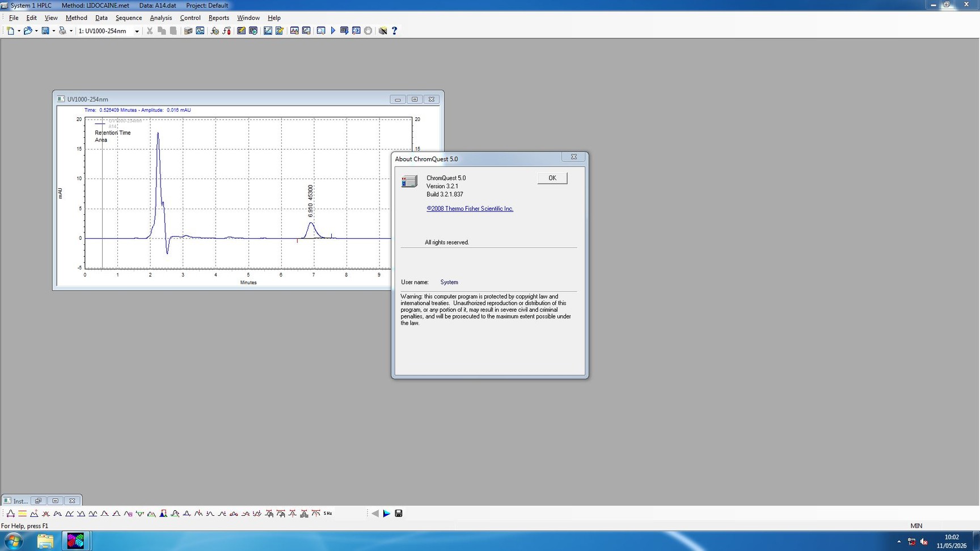
Task: Expand the New file dropdown arrow
Action: tap(19, 31)
